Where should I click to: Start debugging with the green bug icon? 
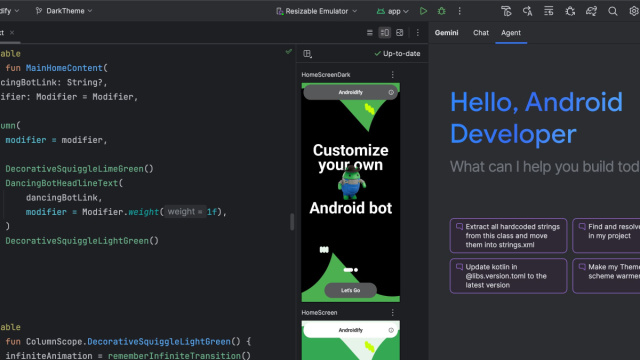coord(442,11)
